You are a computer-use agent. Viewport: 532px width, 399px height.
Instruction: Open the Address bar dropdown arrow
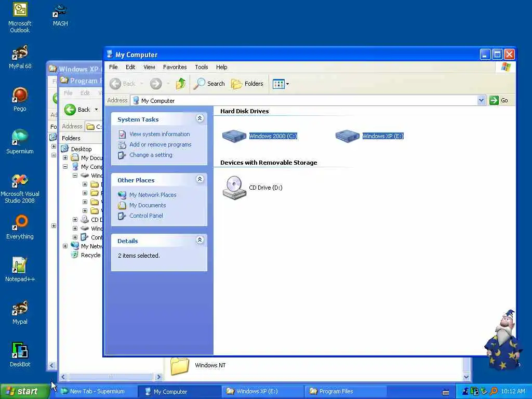click(481, 100)
